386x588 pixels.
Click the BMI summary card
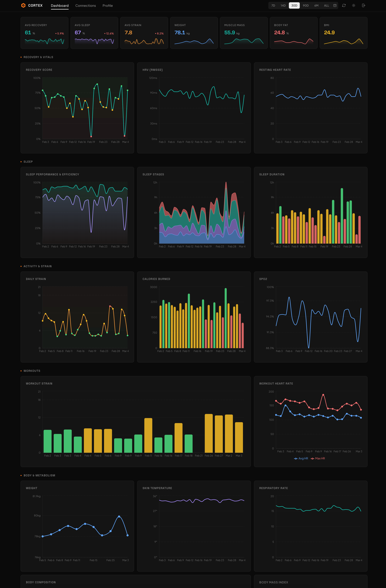tap(343, 33)
